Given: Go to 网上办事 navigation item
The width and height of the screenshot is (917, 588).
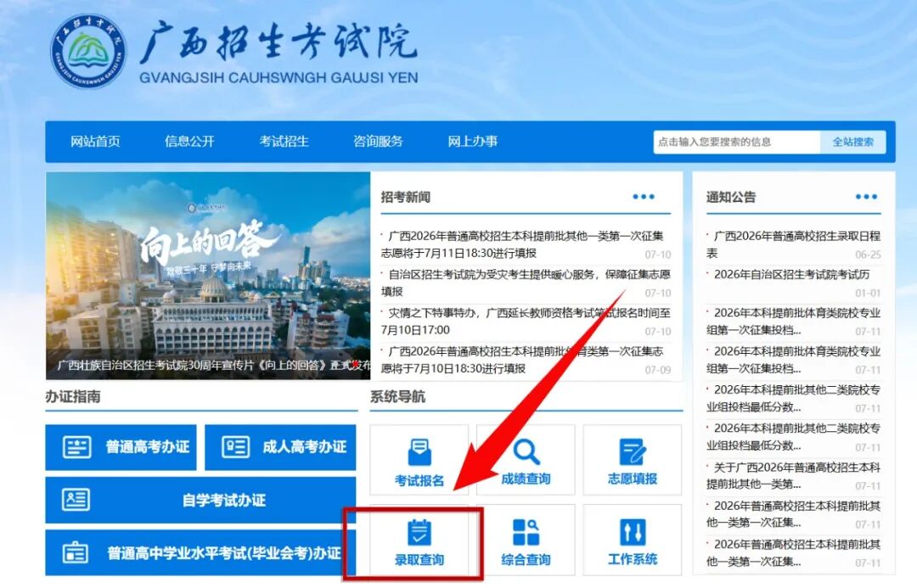Looking at the screenshot, I should (473, 142).
